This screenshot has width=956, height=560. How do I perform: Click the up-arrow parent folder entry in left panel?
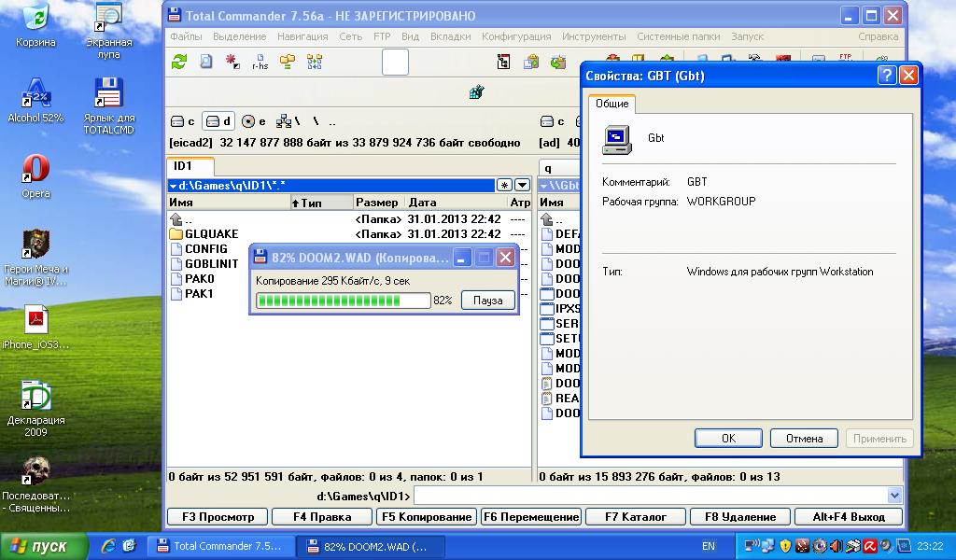181,218
